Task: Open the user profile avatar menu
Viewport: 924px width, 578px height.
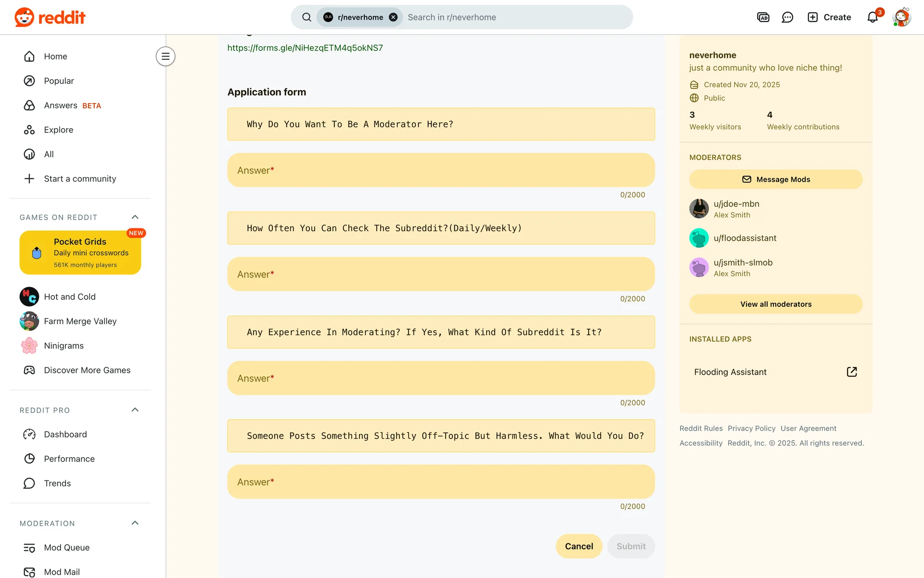Action: click(901, 17)
